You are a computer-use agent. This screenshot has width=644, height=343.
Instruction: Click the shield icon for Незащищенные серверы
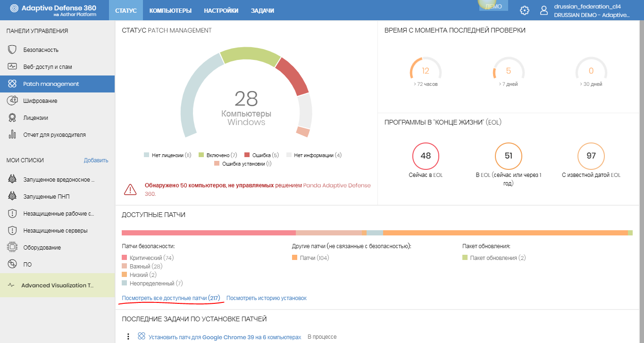(13, 230)
